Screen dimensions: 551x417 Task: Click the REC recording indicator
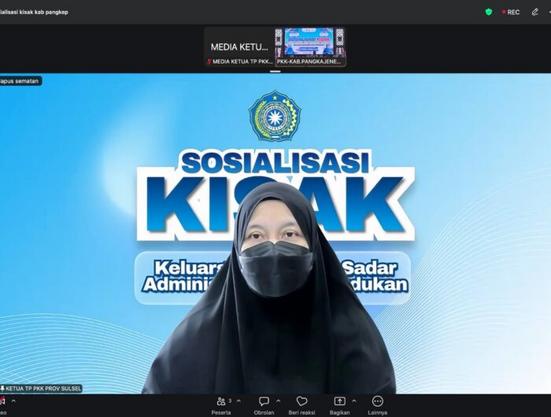point(511,12)
